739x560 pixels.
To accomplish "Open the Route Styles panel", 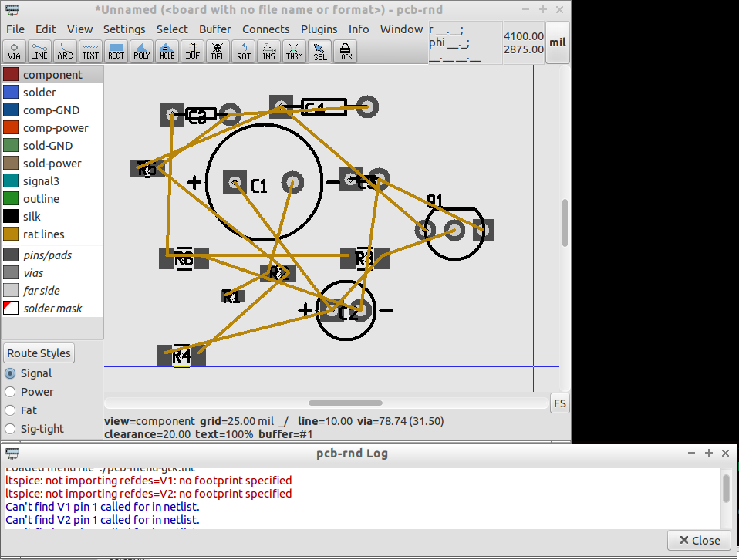I will click(x=39, y=353).
